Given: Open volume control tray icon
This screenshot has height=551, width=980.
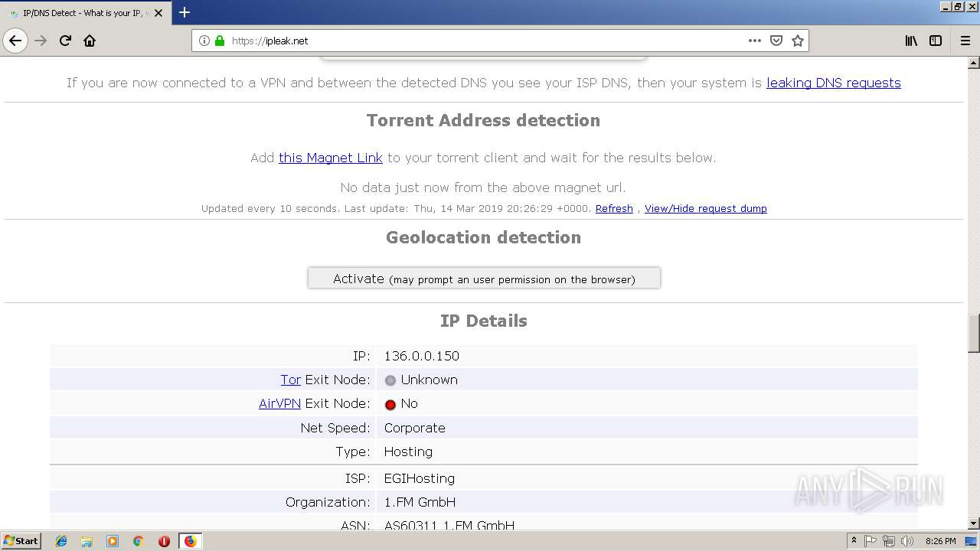Looking at the screenshot, I should (x=907, y=541).
